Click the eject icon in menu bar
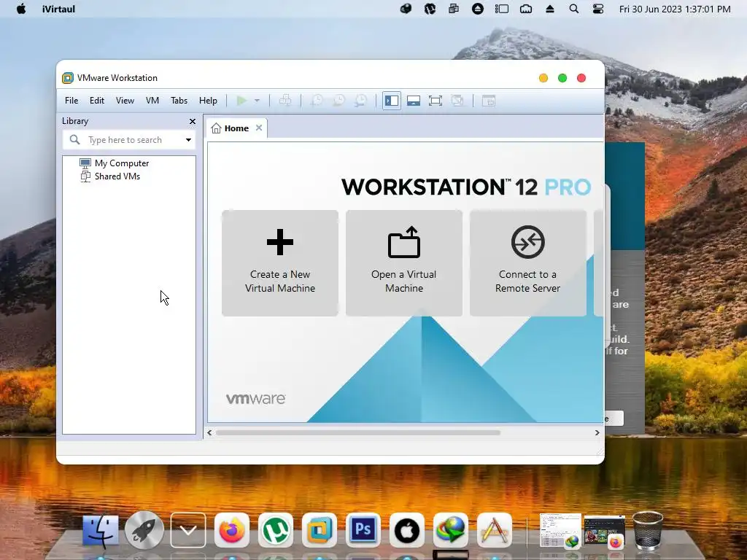 550,9
